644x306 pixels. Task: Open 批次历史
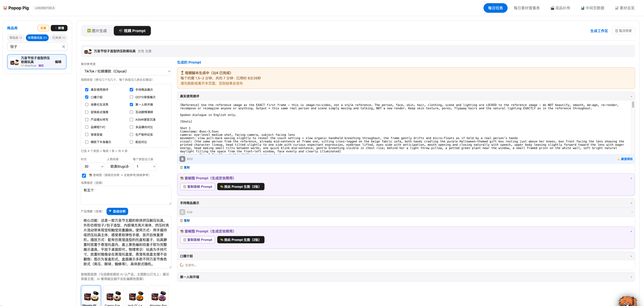623,31
